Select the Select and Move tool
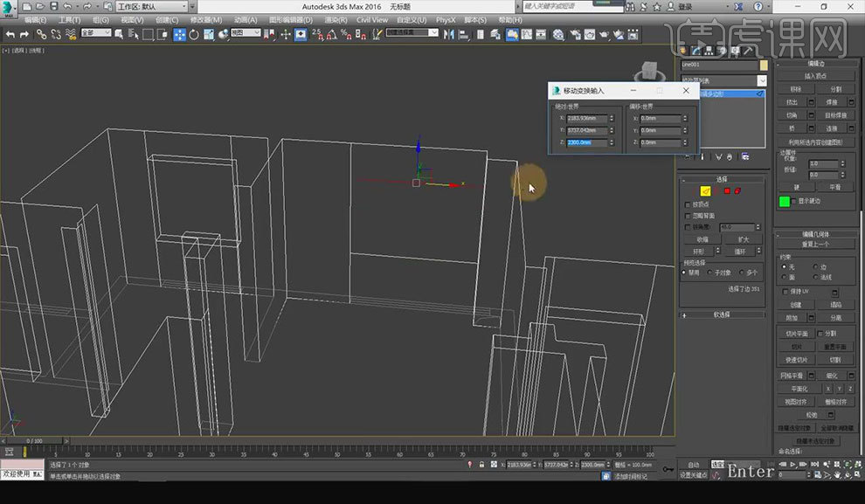This screenshot has width=865, height=504. (x=179, y=34)
